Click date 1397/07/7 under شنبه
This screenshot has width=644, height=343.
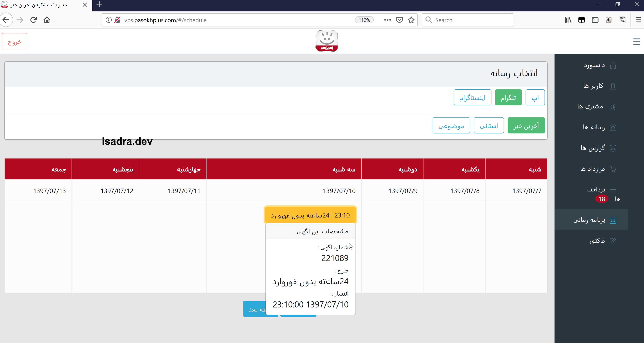tap(527, 191)
